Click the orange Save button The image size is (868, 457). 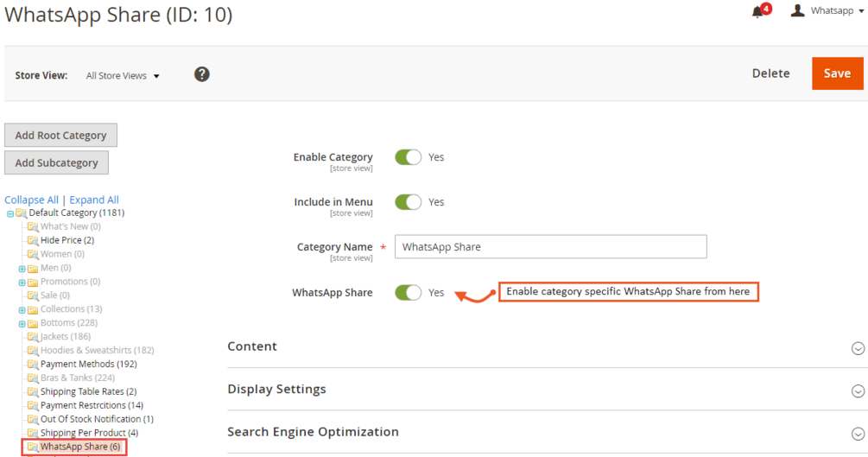pos(837,73)
